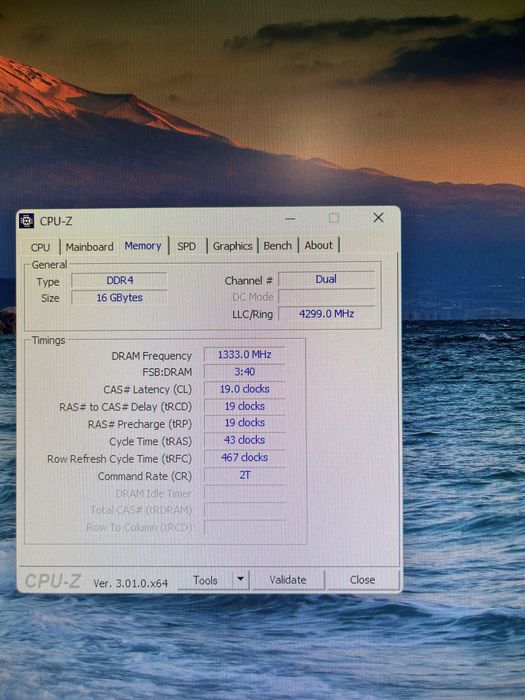Switch to the CPU tab
Image resolution: width=525 pixels, height=700 pixels.
[40, 247]
